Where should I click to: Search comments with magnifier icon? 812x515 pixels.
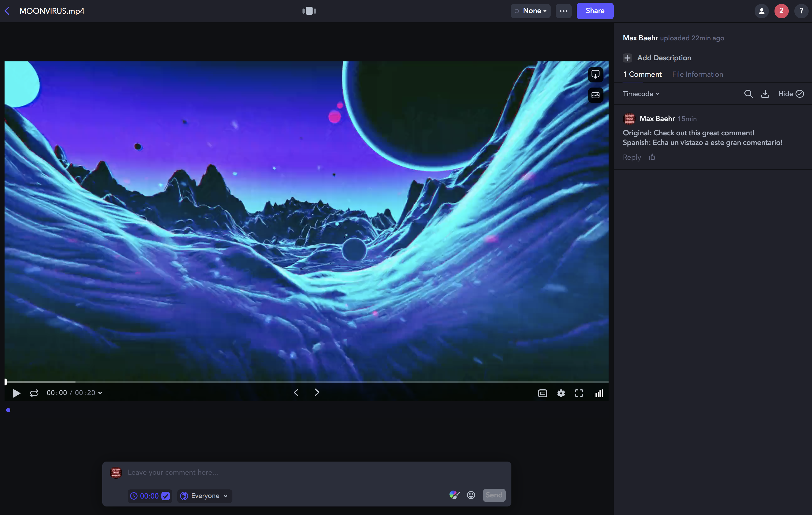point(748,94)
